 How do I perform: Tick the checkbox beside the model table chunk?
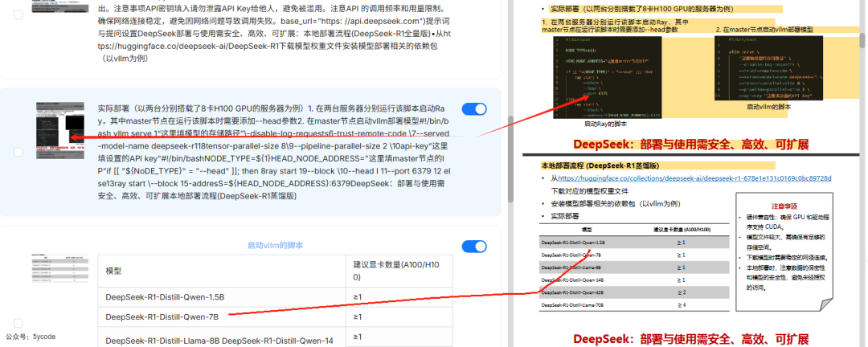[18, 323]
